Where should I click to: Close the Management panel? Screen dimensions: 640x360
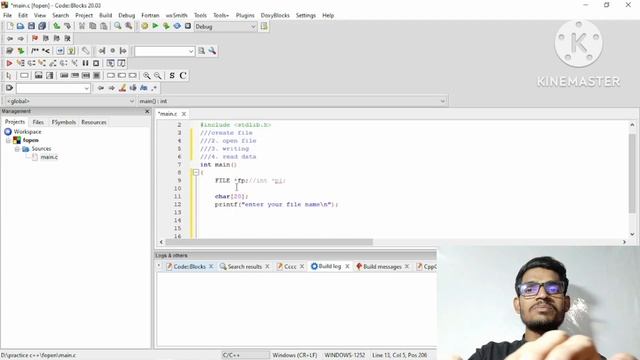click(x=147, y=111)
